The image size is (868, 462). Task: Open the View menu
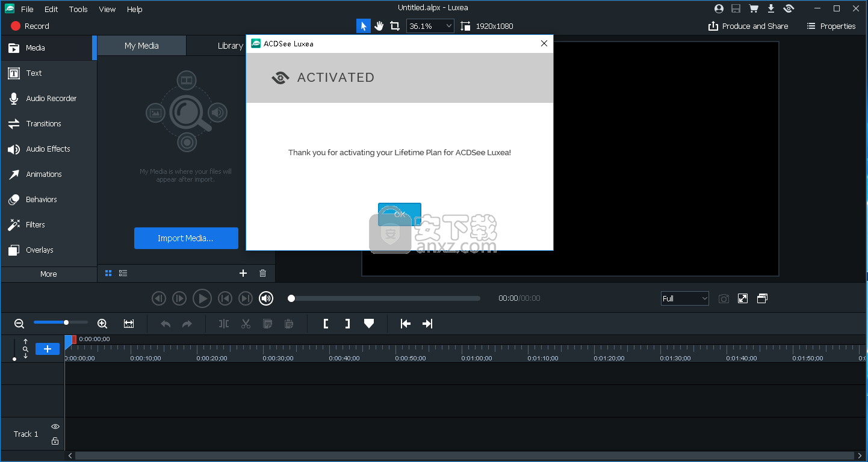pos(107,9)
